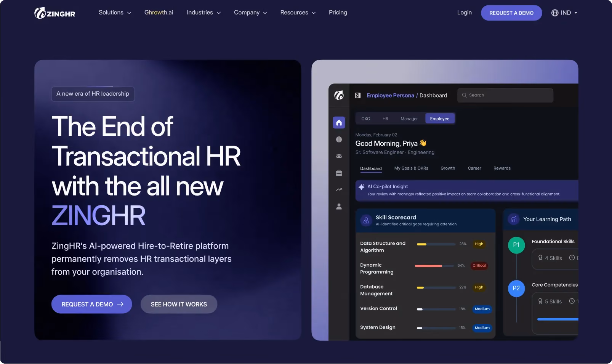Switch to the HR persona tab

click(386, 119)
